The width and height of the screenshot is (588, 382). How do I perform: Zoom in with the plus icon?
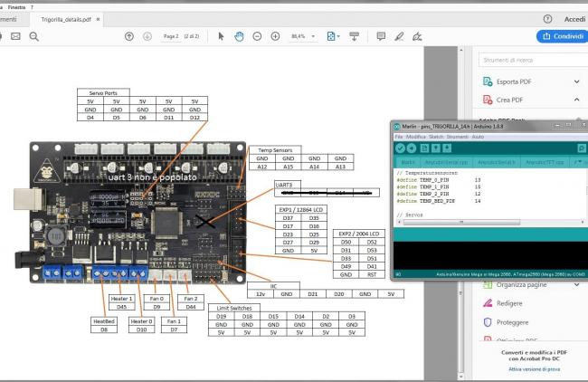tap(274, 35)
